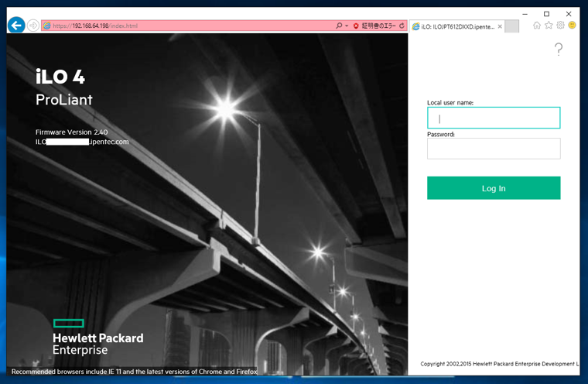Expand the address bar autocomplete dropdown arrow
Screen dimensions: 588x384
(347, 26)
